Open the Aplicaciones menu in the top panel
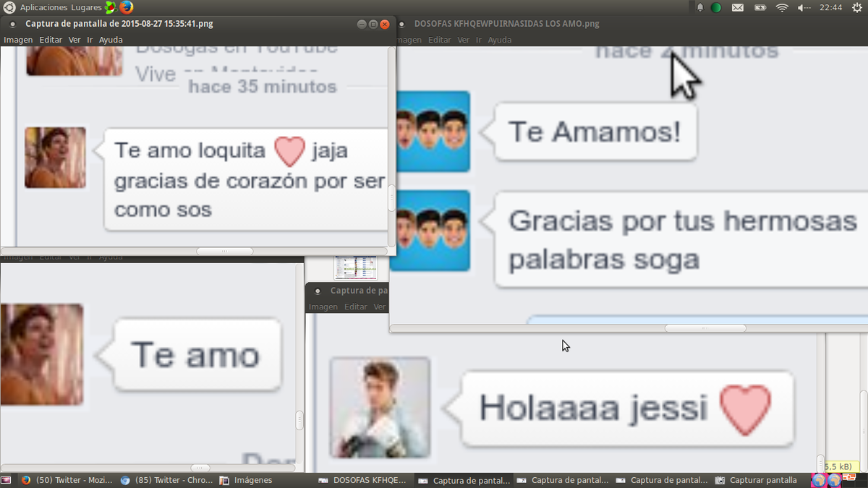 [43, 7]
